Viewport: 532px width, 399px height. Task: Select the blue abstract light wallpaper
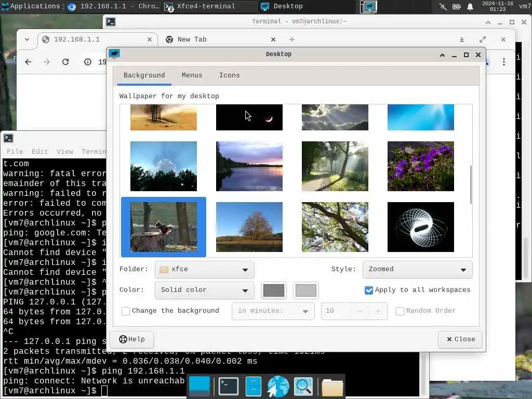point(420,117)
